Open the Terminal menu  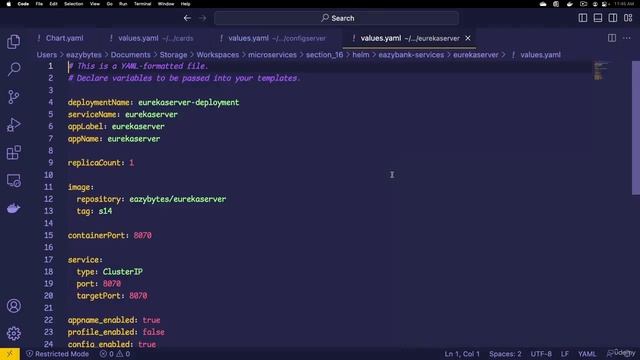(142, 4)
